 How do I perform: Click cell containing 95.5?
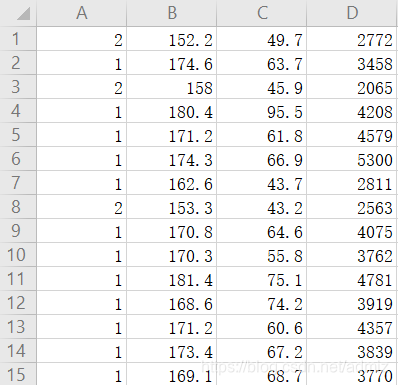pos(261,111)
